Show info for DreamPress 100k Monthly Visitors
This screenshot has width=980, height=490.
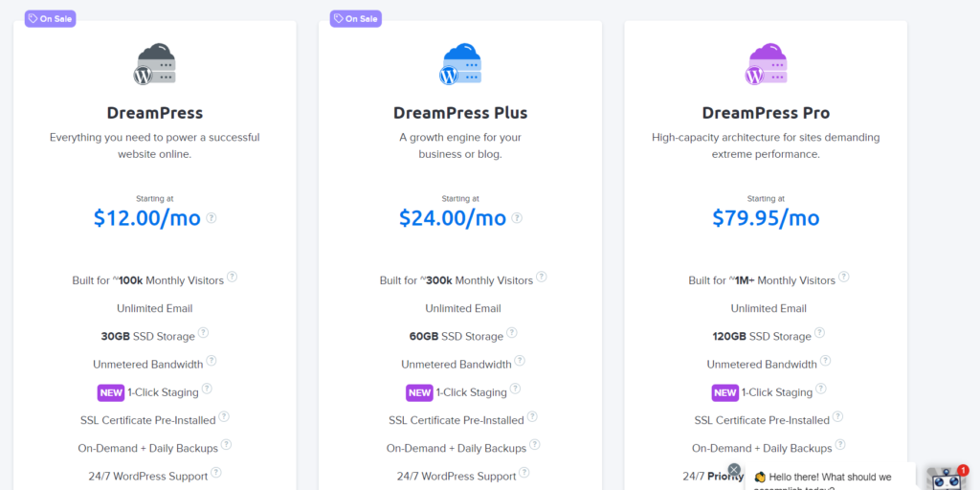pyautogui.click(x=232, y=277)
